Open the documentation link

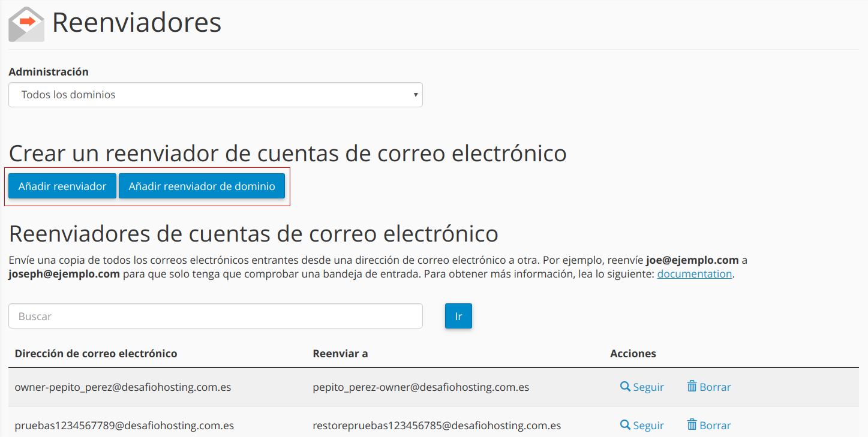[694, 274]
